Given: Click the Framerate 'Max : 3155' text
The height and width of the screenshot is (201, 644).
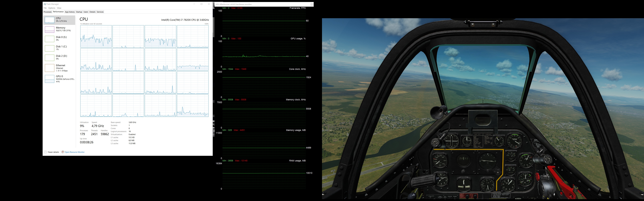Looking at the screenshot, I should coord(237,8).
